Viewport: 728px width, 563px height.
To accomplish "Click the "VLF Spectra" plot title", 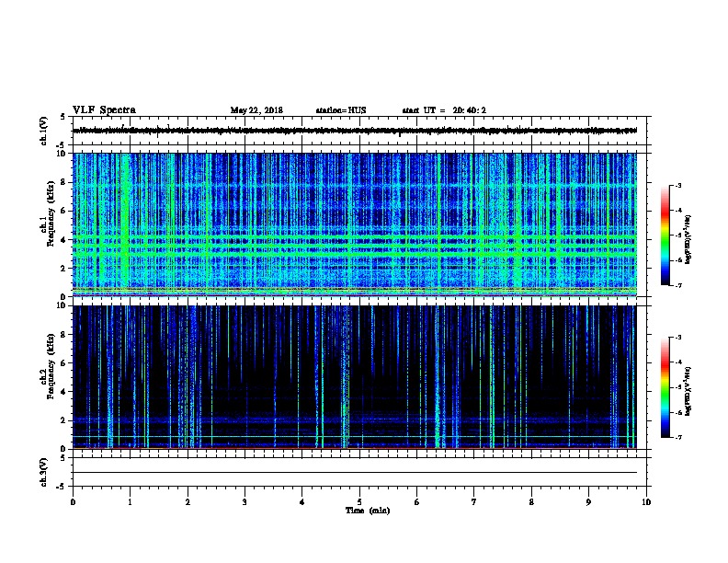I will point(104,110).
